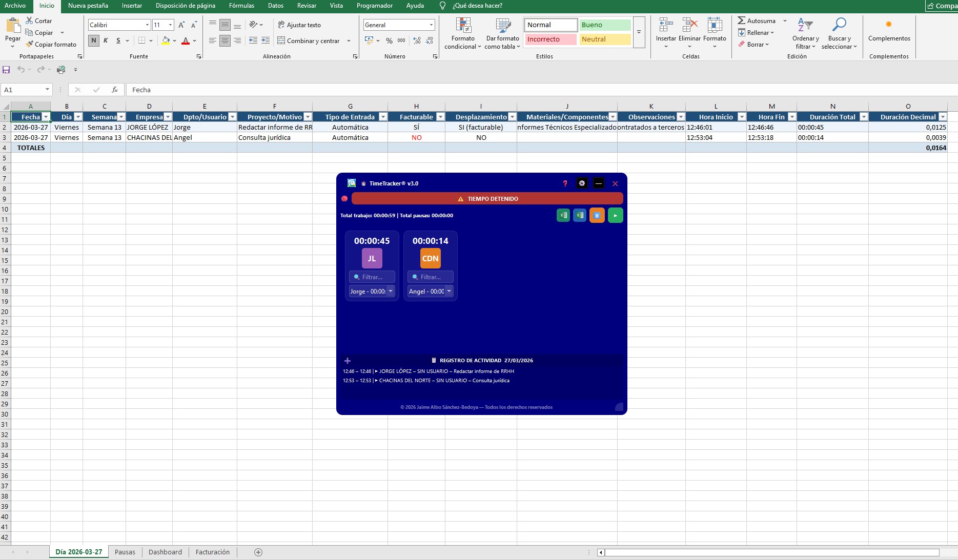The image size is (958, 560).
Task: Toggle underline formatting
Action: tap(118, 40)
